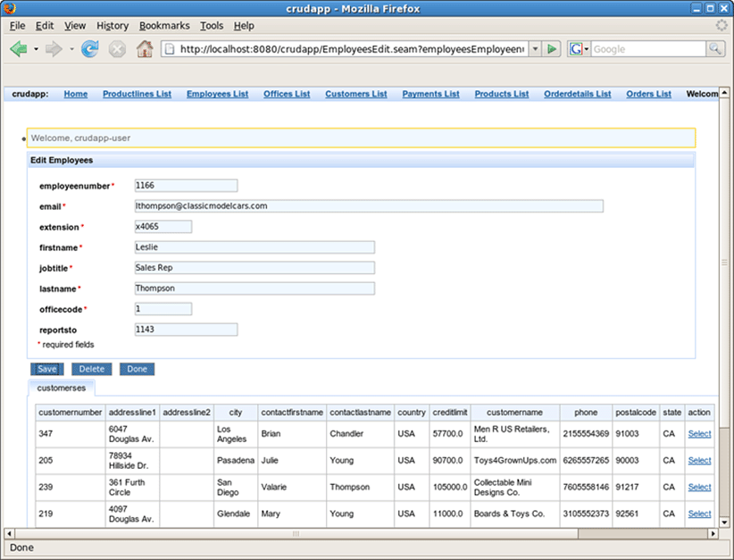Go to the Firefox Home page icon
Viewport: 734px width, 560px height.
[x=145, y=49]
